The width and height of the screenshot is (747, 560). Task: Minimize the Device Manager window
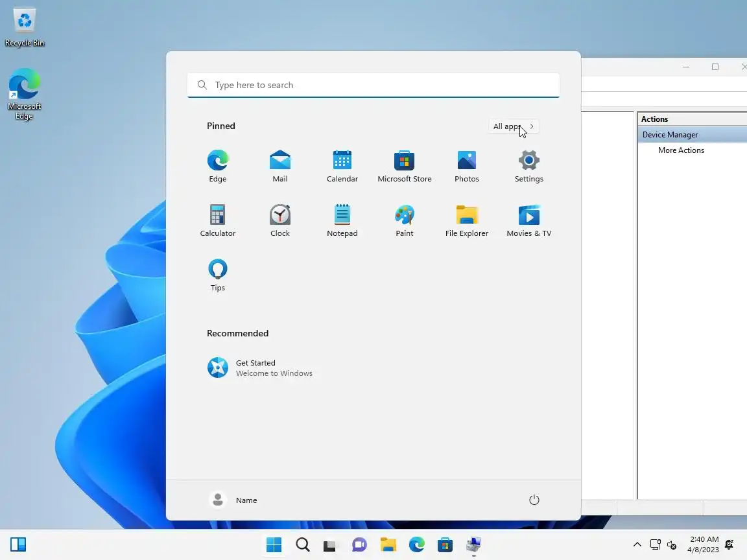pyautogui.click(x=686, y=67)
